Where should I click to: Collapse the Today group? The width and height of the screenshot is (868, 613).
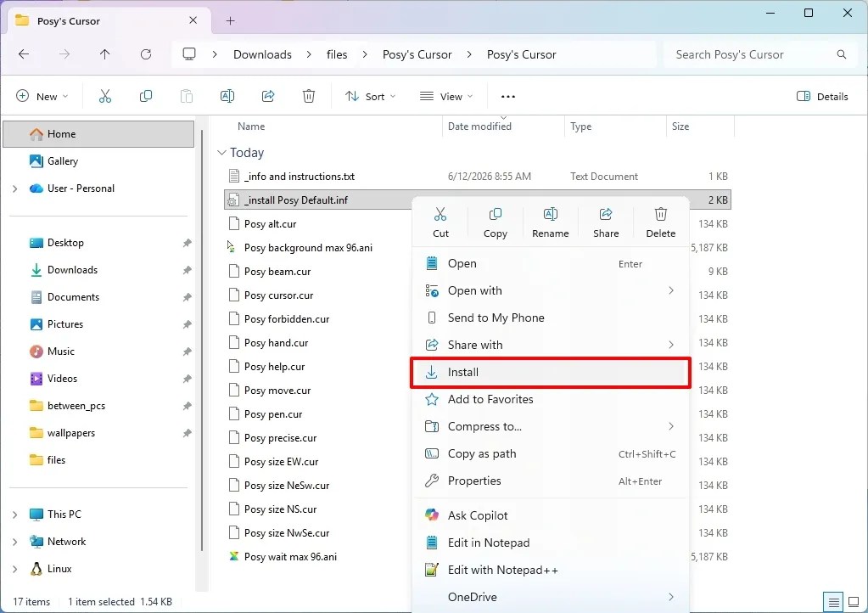(x=222, y=152)
